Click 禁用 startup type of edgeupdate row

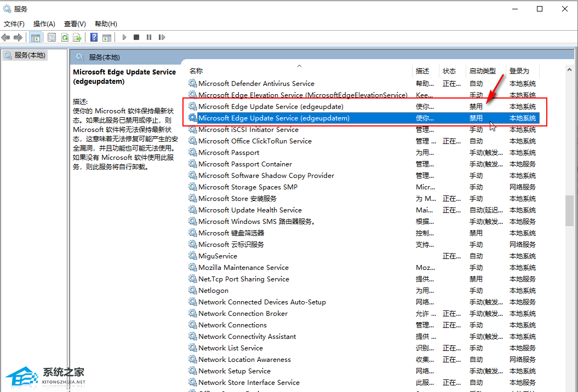click(476, 106)
